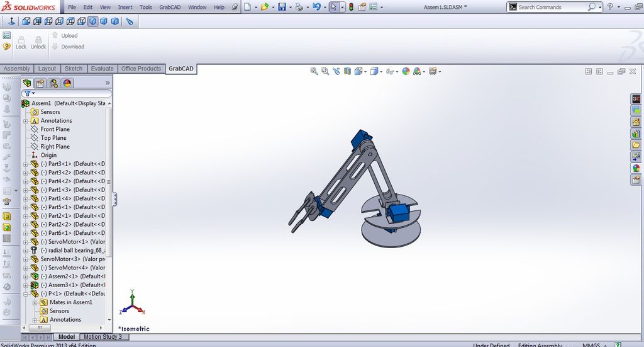Click the Undo arrow icon
Image resolution: width=644 pixels, height=347 pixels.
(x=316, y=7)
